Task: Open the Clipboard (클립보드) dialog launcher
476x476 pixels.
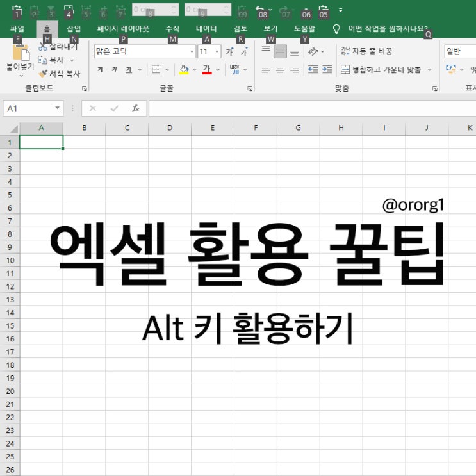Action: (x=85, y=88)
